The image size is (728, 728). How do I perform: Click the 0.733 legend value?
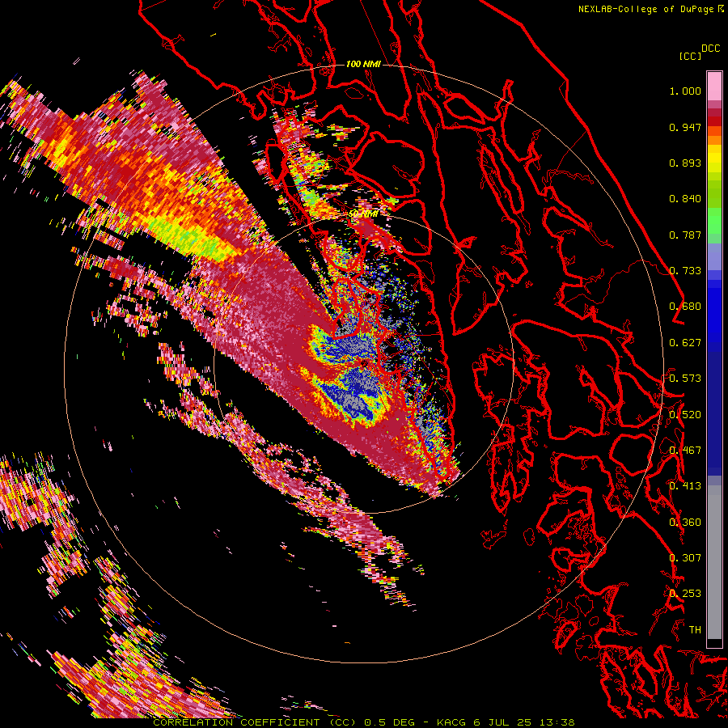point(685,271)
